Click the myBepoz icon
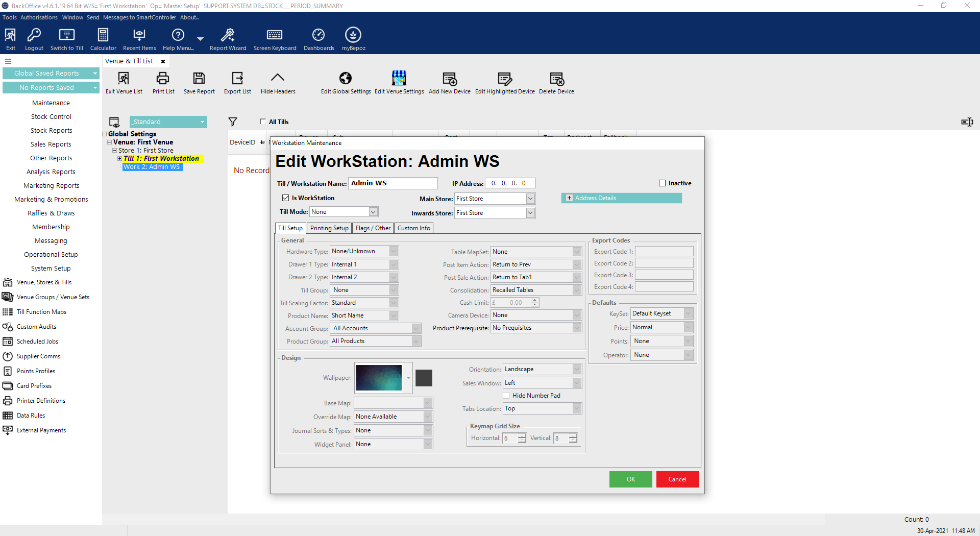Screen dimensions: 980x536 tap(353, 38)
